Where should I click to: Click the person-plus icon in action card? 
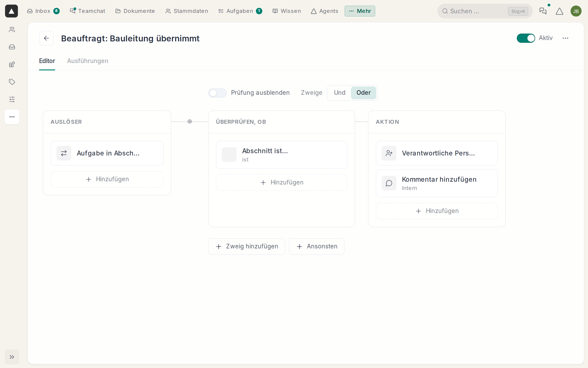point(389,153)
